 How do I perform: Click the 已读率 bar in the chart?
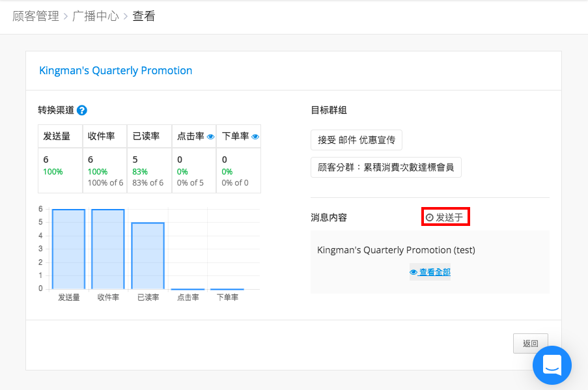click(x=148, y=256)
